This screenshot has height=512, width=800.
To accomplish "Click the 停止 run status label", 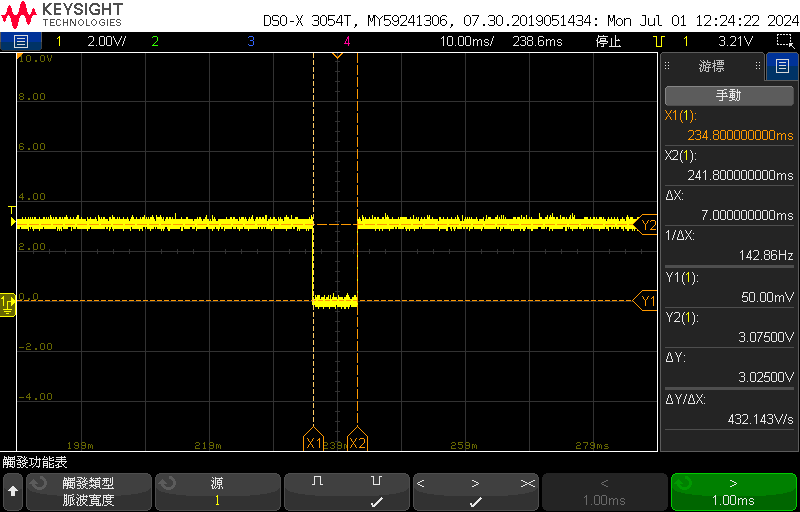I will 608,42.
